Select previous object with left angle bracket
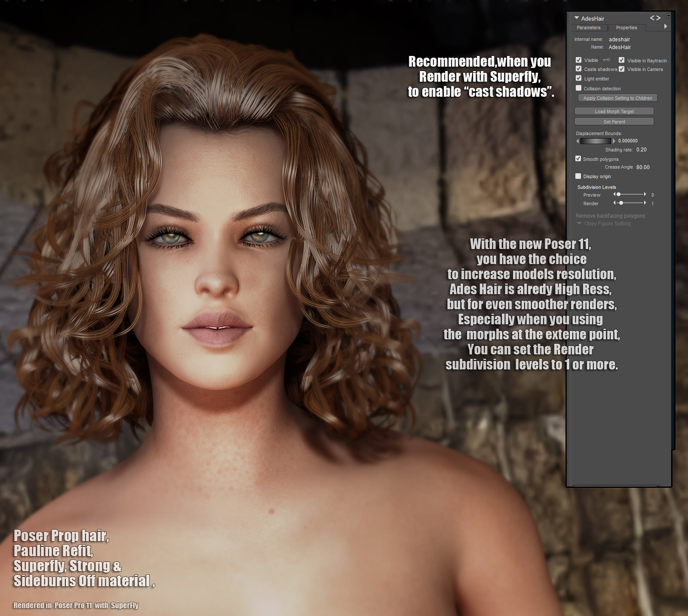Image resolution: width=688 pixels, height=616 pixels. (x=652, y=18)
